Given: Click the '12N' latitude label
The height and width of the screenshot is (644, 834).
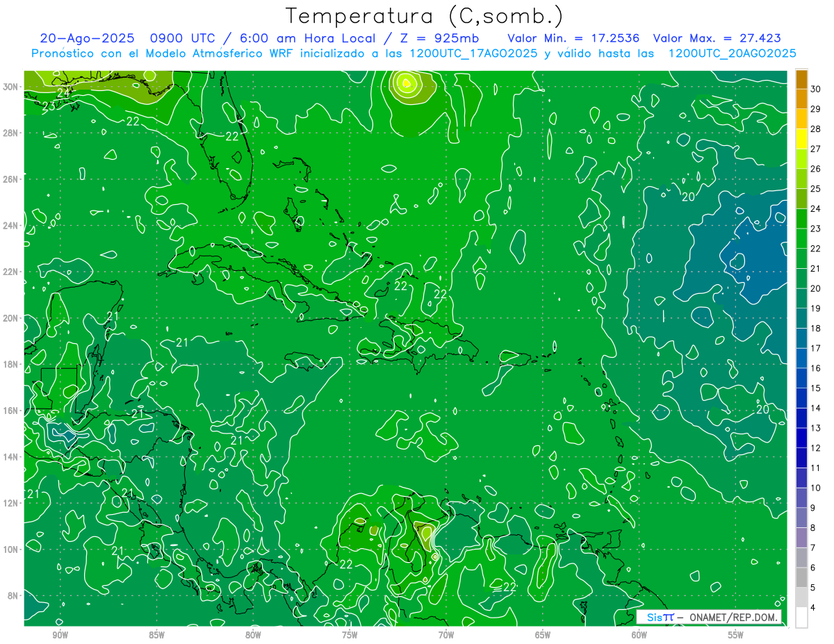Looking at the screenshot, I should tap(10, 503).
